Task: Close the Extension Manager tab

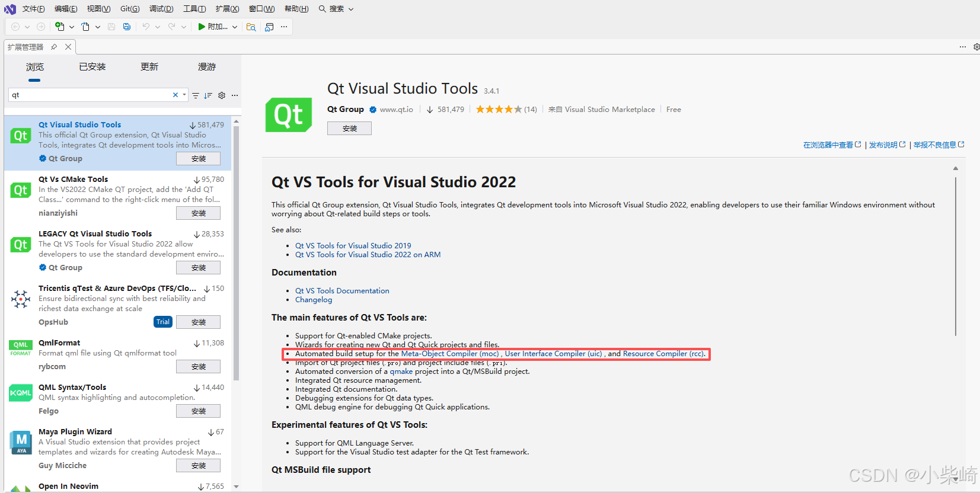Action: [x=68, y=47]
